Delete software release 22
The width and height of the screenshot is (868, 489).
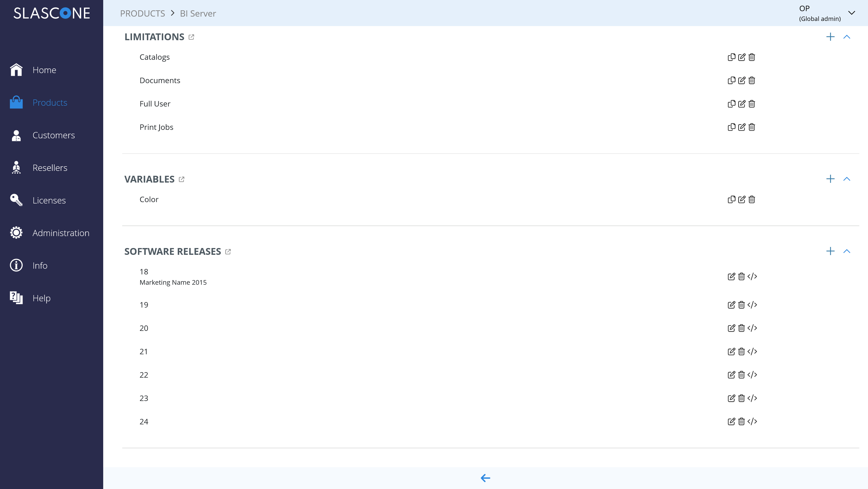pyautogui.click(x=741, y=375)
